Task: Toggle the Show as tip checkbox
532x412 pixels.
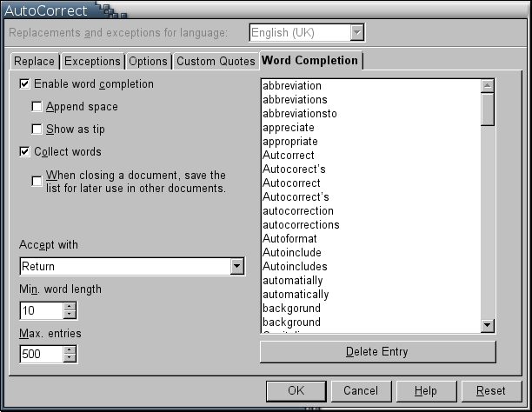Action: pos(37,130)
